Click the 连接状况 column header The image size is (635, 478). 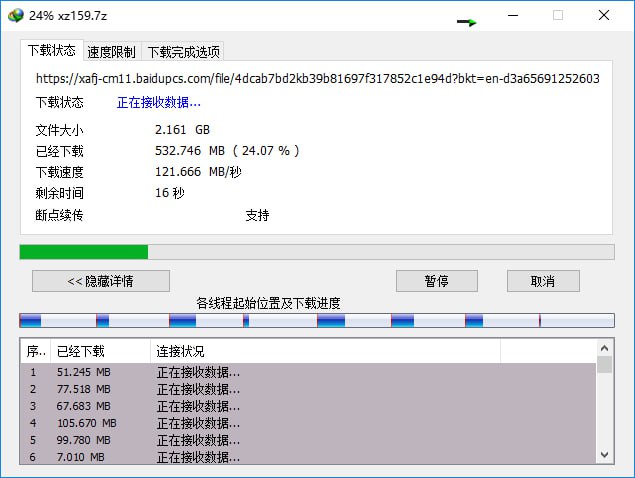coord(326,351)
